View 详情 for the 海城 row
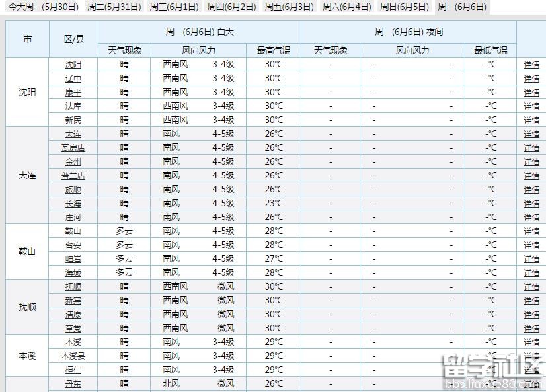The height and width of the screenshot is (392, 546). tap(531, 273)
